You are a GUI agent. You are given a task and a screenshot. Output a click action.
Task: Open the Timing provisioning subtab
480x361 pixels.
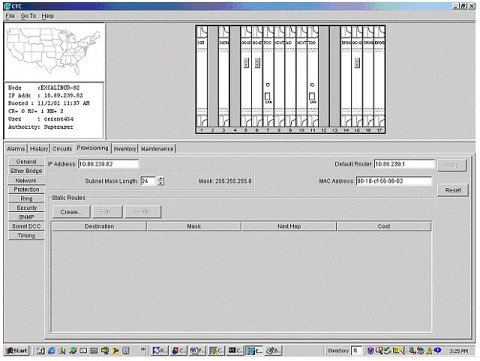point(26,236)
